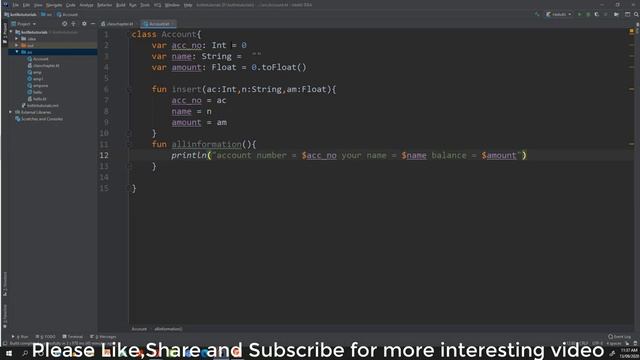Click the Stop icon in toolbar

tap(606, 14)
